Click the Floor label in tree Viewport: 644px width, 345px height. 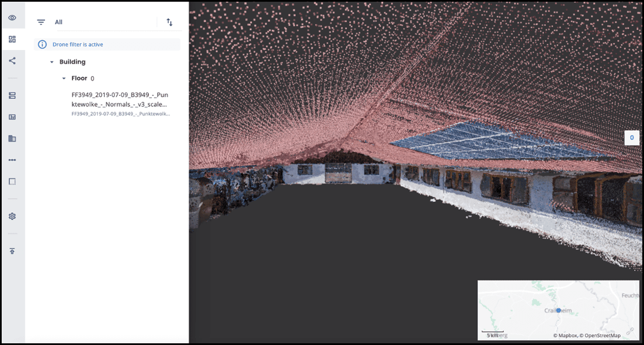coord(79,78)
